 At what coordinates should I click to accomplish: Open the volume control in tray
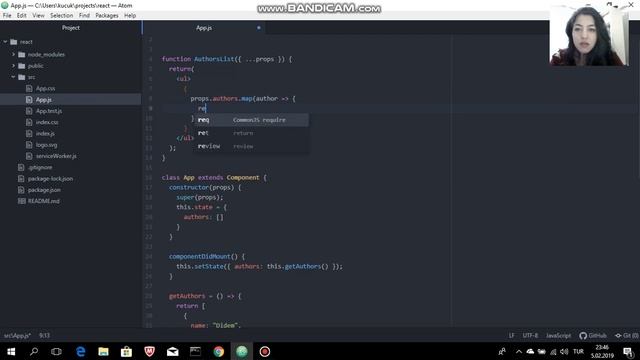click(564, 351)
